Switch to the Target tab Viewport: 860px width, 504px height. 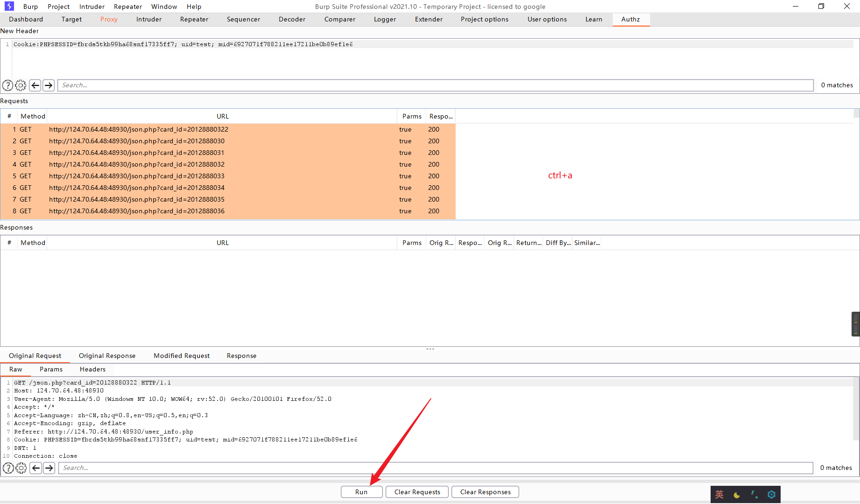pos(71,19)
